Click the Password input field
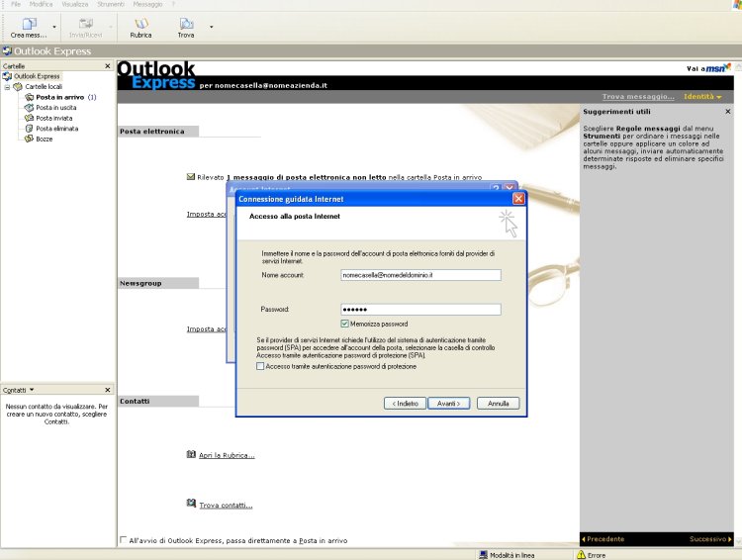Viewport: 742px width, 560px height. tap(420, 310)
